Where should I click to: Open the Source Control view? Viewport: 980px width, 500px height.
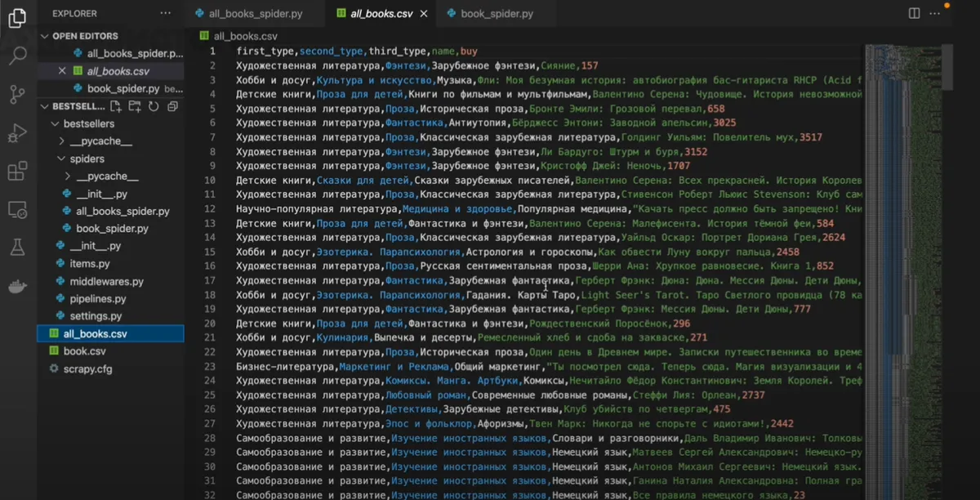point(17,94)
